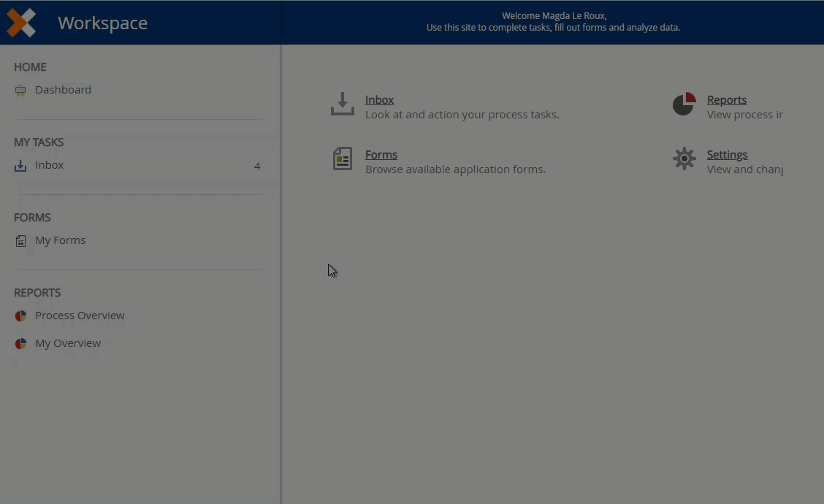Click the Workspace title in the header
The image size is (824, 504).
click(x=102, y=23)
